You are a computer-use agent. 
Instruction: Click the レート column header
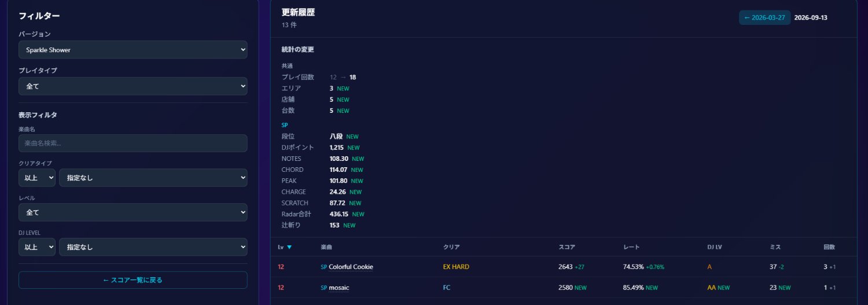point(631,247)
